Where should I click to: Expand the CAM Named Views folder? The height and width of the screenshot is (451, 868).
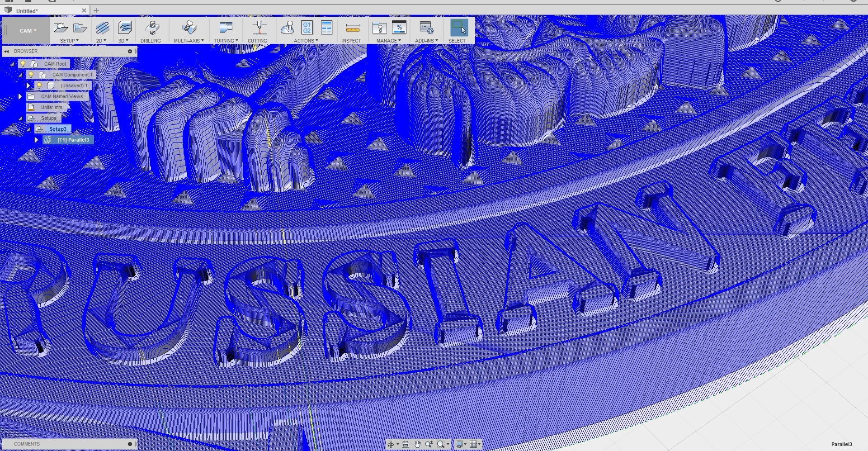[20, 96]
